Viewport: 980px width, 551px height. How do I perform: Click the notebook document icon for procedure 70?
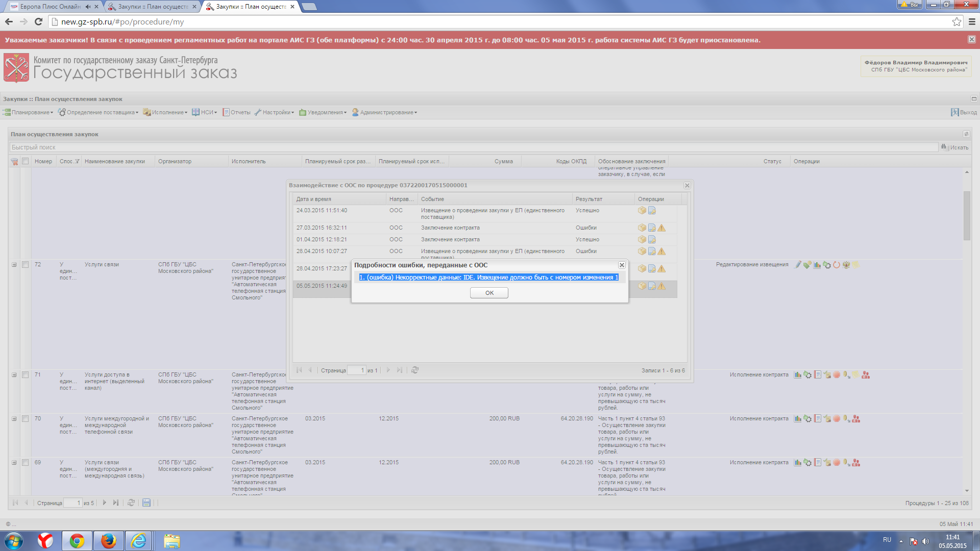pyautogui.click(x=817, y=419)
